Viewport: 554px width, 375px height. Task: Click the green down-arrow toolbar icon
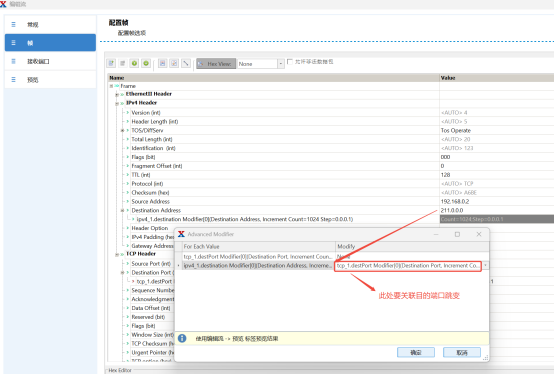[x=146, y=63]
